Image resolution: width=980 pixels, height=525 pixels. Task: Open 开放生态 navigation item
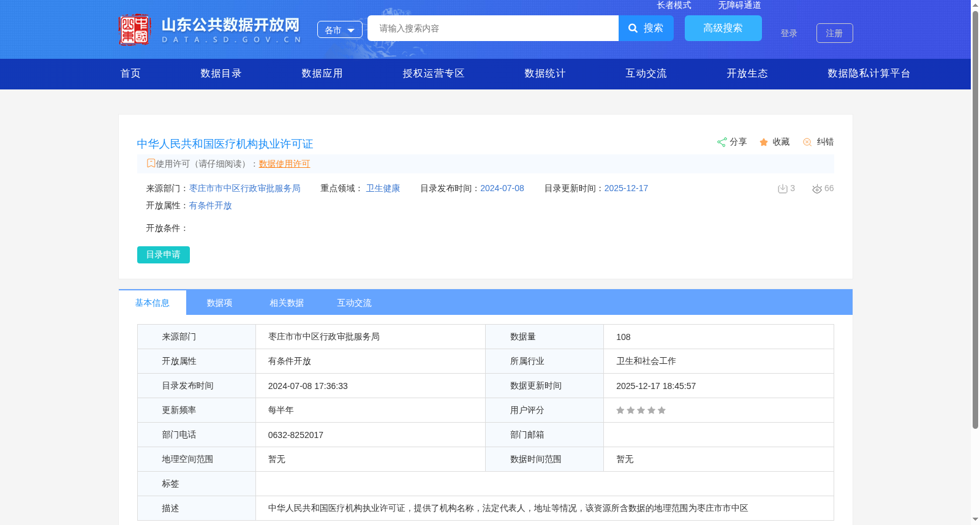pos(747,74)
